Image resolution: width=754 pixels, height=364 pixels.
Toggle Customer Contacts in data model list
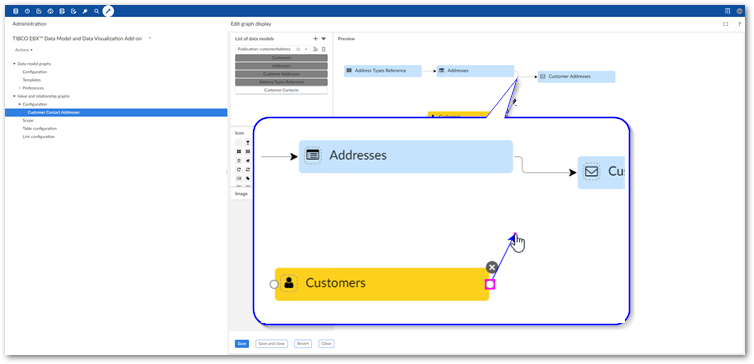pos(281,90)
